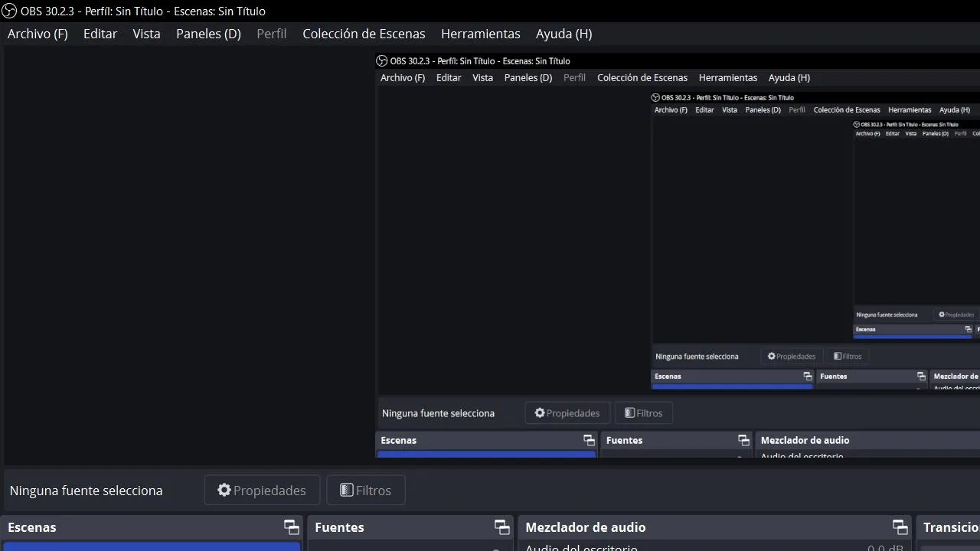Open the Paneles (D) menu
Screen dimensions: 980x551
pyautogui.click(x=208, y=34)
